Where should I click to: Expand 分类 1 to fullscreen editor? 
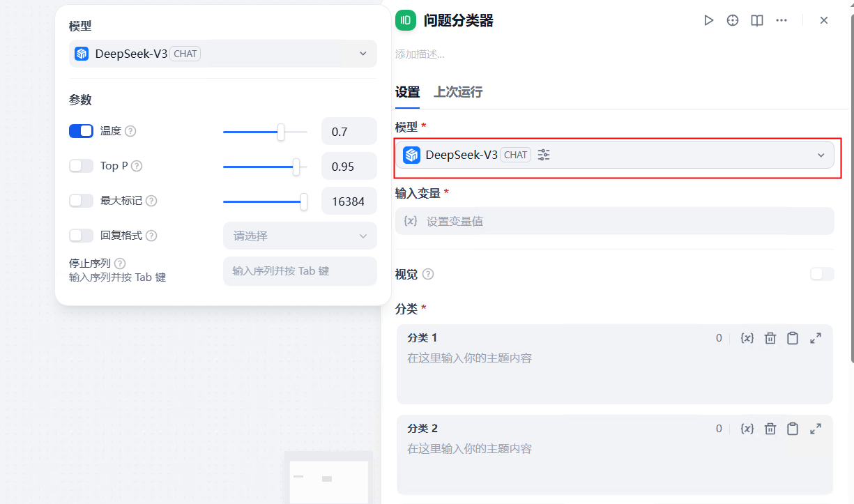[816, 337]
